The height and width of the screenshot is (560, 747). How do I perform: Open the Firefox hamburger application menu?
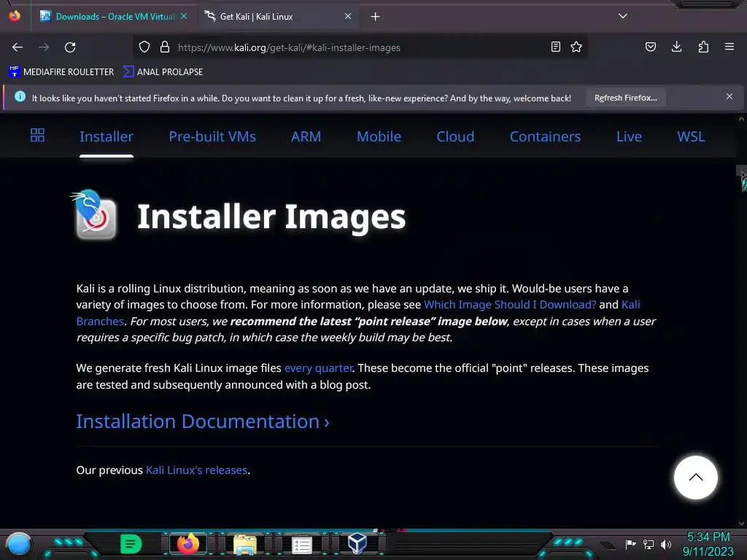click(x=729, y=47)
